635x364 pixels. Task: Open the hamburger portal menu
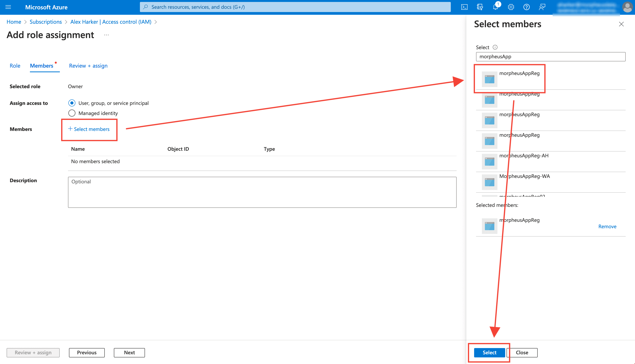(x=8, y=7)
